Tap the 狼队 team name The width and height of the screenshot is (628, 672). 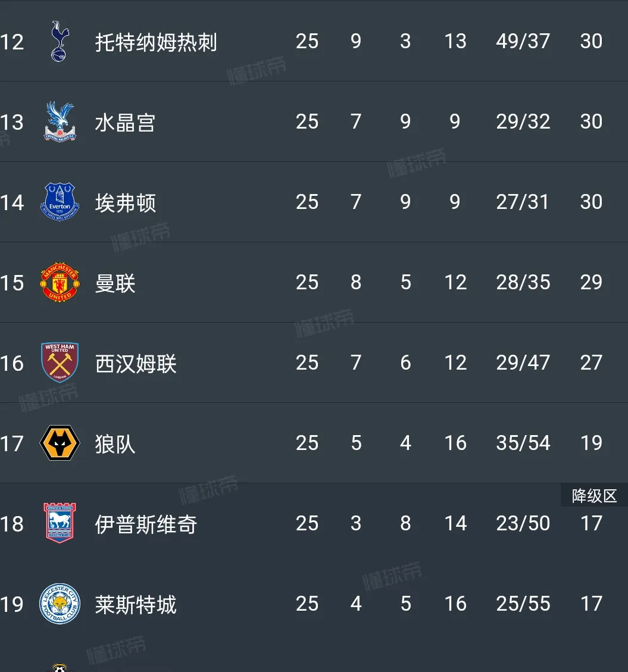[x=115, y=444]
